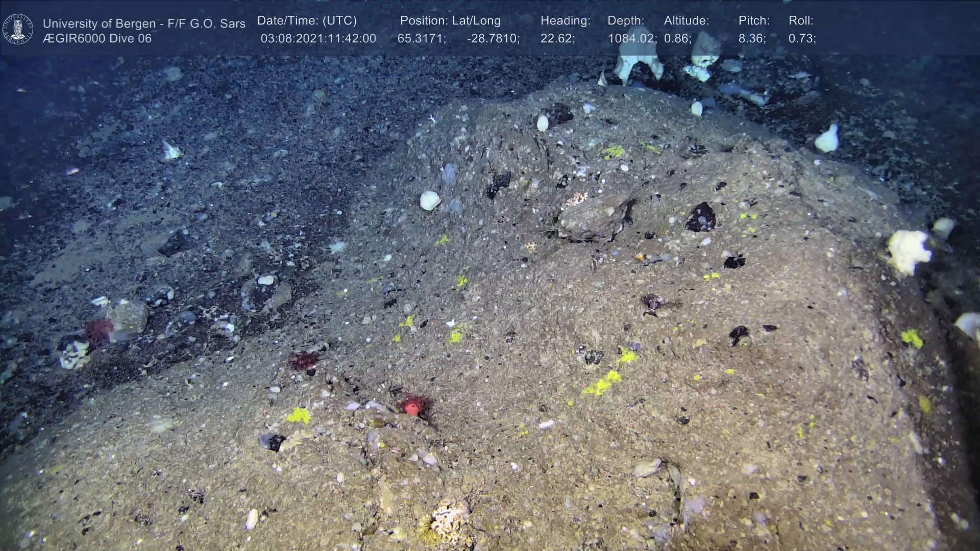This screenshot has height=551, width=980.
Task: Click the Pitch label
Action: (x=754, y=21)
